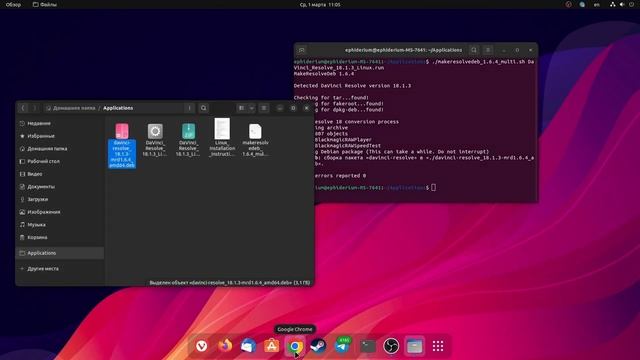Click the network icon in top bar
This screenshot has height=360, width=640.
click(613, 4)
